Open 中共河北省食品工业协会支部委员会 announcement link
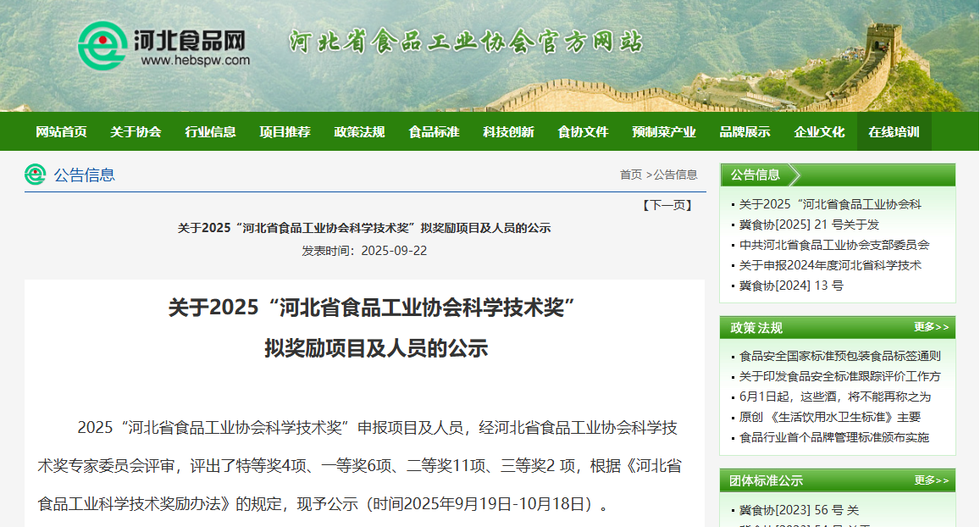Image resolution: width=980 pixels, height=527 pixels. [833, 245]
